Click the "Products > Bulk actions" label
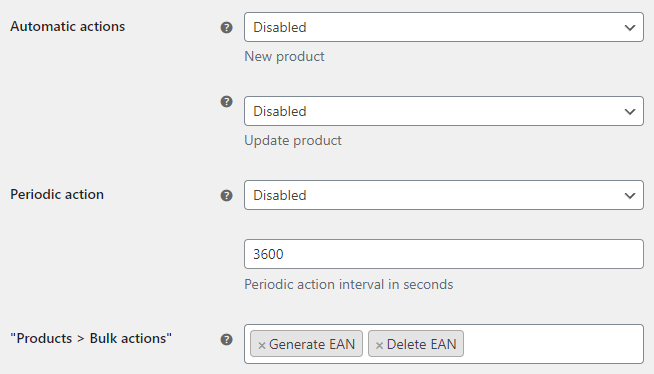Viewport: 654px width, 374px height. [x=91, y=338]
